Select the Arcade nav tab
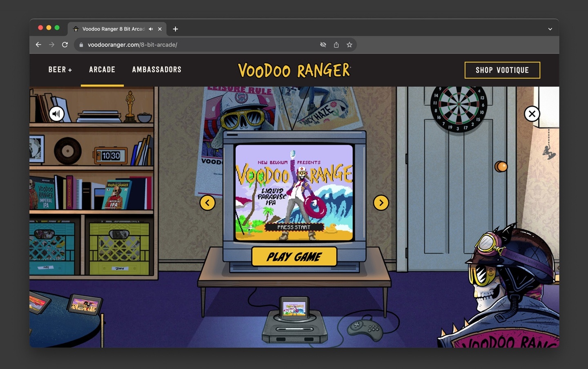 tap(102, 70)
